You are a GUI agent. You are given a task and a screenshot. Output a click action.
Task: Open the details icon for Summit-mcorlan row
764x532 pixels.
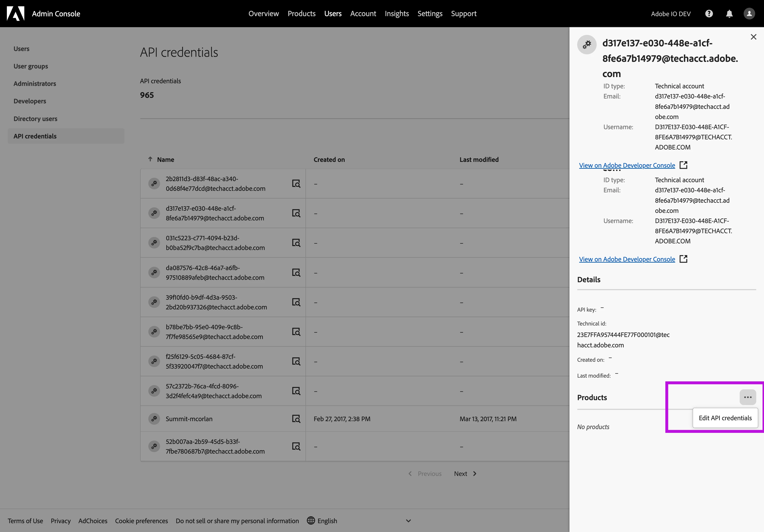[296, 419]
